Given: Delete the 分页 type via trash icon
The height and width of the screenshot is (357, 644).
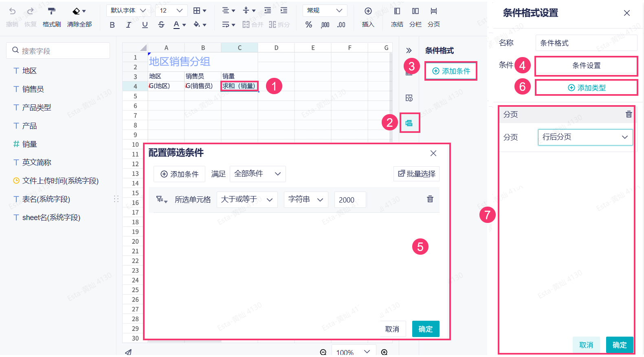Looking at the screenshot, I should click(629, 114).
